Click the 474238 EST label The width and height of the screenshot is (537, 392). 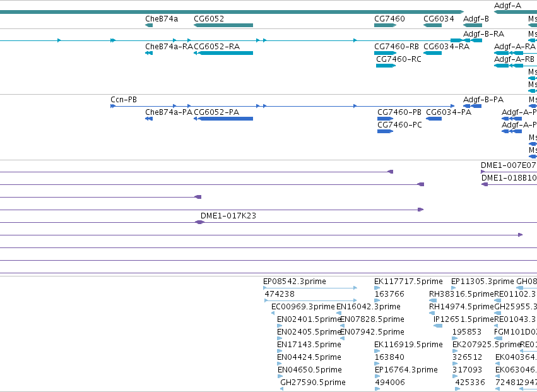(x=280, y=294)
